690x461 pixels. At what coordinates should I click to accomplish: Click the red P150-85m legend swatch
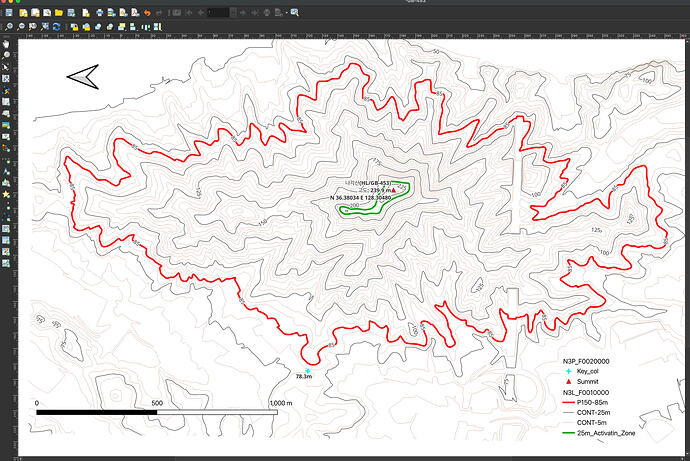[569, 402]
